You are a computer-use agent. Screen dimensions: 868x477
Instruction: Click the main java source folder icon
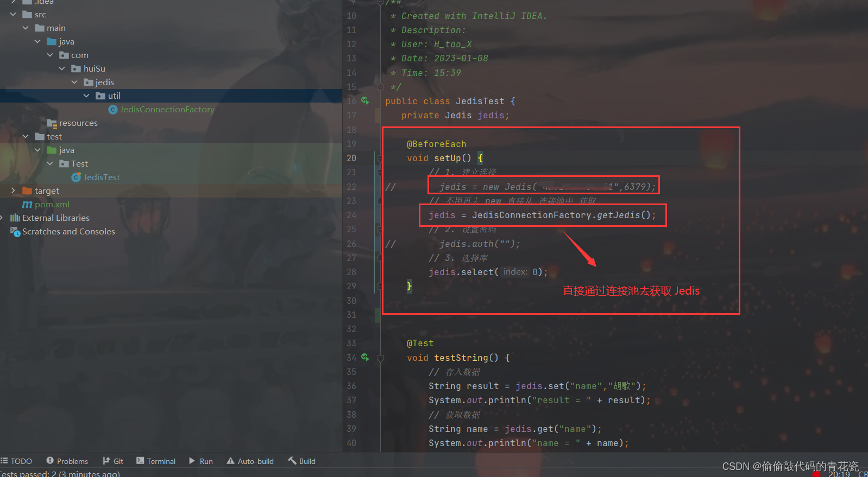pyautogui.click(x=52, y=41)
